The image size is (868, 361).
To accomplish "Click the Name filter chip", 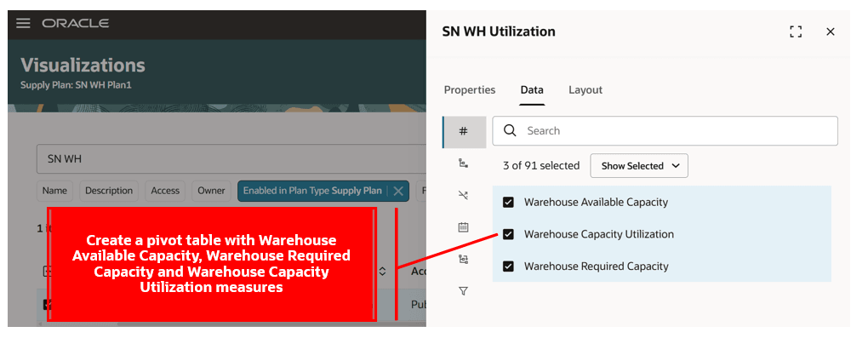I will [x=54, y=191].
